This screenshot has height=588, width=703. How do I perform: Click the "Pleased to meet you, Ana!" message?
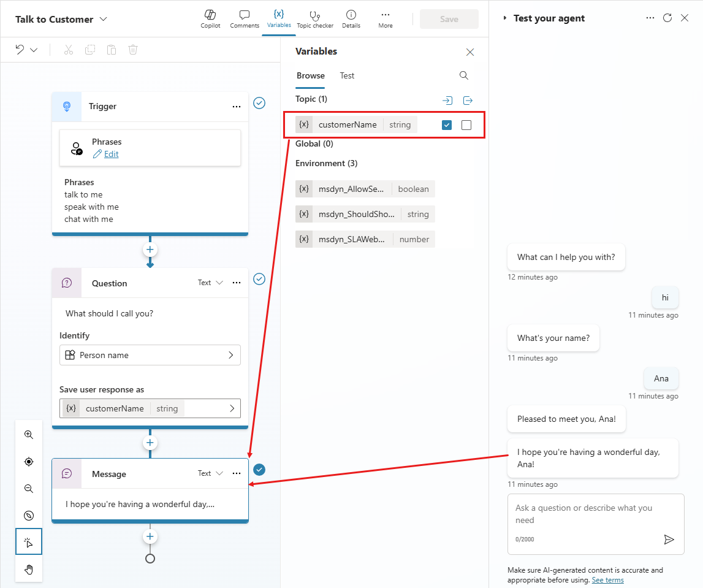pos(566,419)
